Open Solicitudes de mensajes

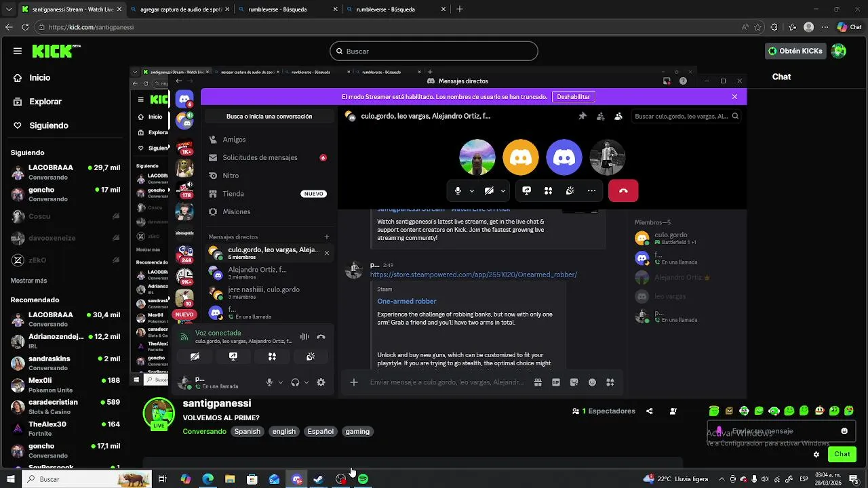[x=269, y=157]
